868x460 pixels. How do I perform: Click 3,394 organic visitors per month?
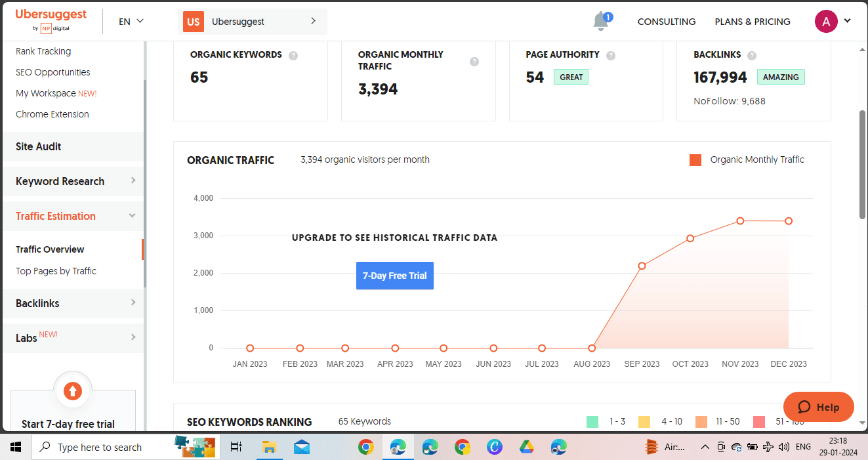tap(365, 159)
